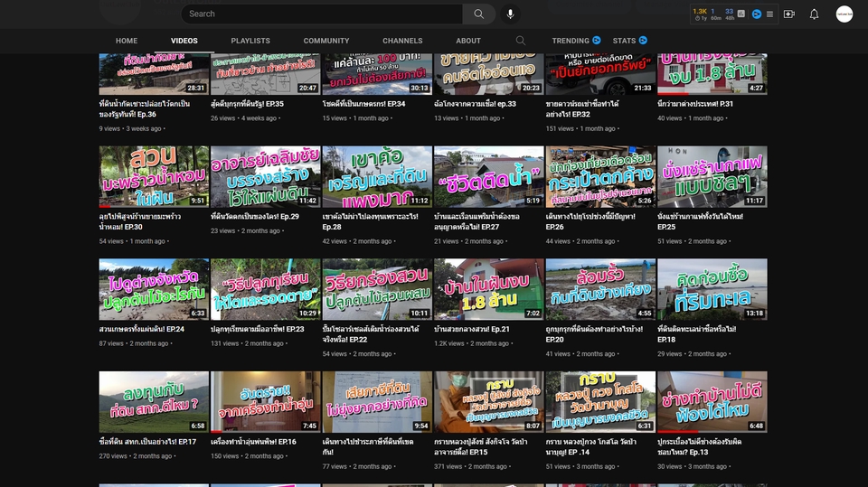
Task: Click the video title ending EP.32
Action: pos(582,109)
